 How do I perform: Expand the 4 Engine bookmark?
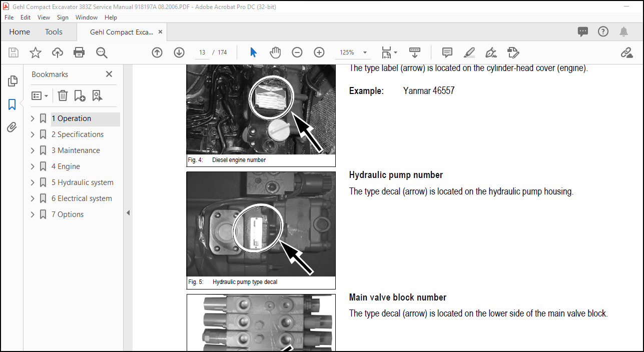coord(33,166)
